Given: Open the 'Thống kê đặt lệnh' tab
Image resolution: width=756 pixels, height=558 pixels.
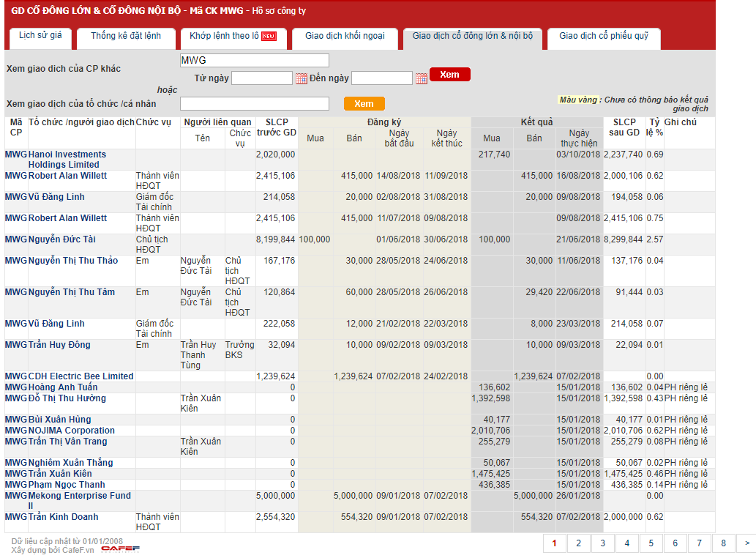Looking at the screenshot, I should point(126,36).
